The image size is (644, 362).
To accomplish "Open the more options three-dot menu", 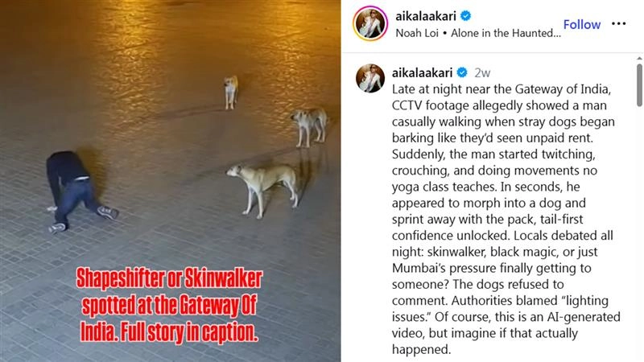I will 618,24.
